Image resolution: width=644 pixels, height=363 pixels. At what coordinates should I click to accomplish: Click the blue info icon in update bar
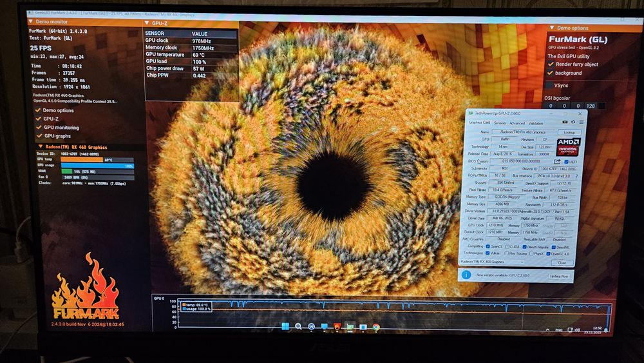(466, 275)
